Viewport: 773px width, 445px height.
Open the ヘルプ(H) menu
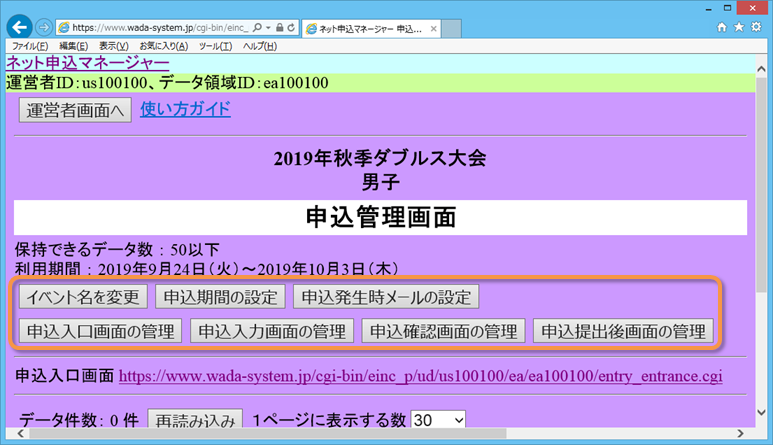pyautogui.click(x=260, y=46)
